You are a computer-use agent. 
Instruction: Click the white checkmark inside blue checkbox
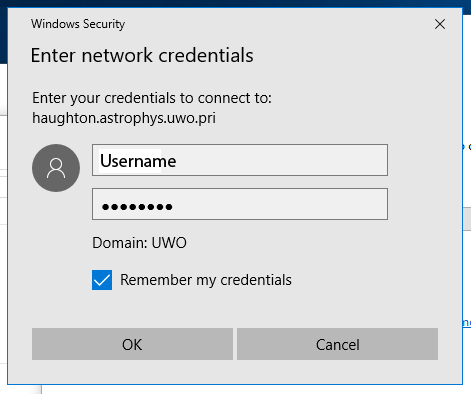(x=102, y=281)
